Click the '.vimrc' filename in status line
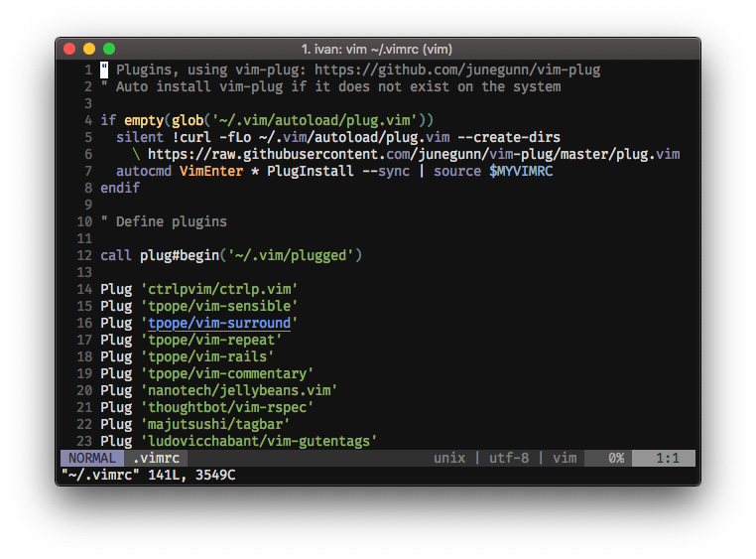Screen dimensions: 756x559 tap(156, 458)
